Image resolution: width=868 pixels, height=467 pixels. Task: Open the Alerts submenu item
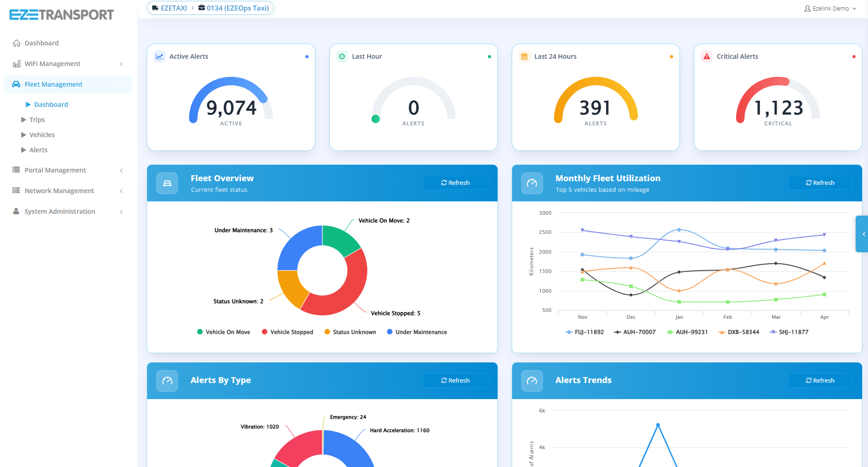[x=38, y=150]
